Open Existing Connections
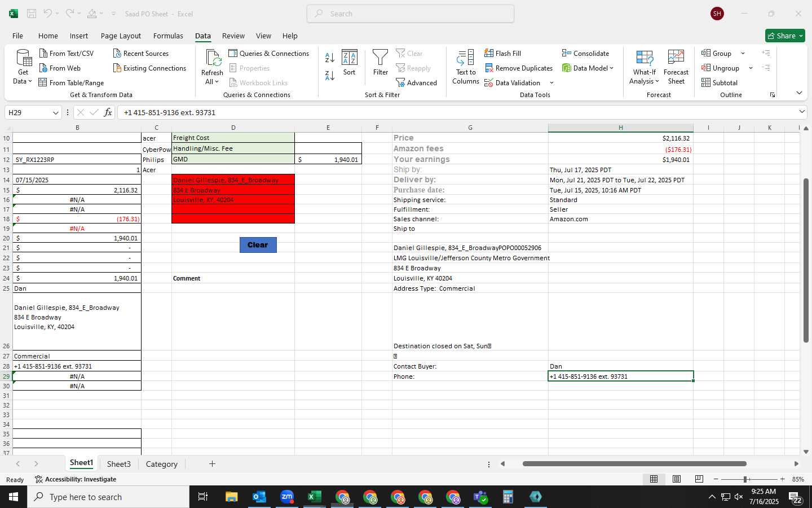The height and width of the screenshot is (508, 812). (x=149, y=68)
